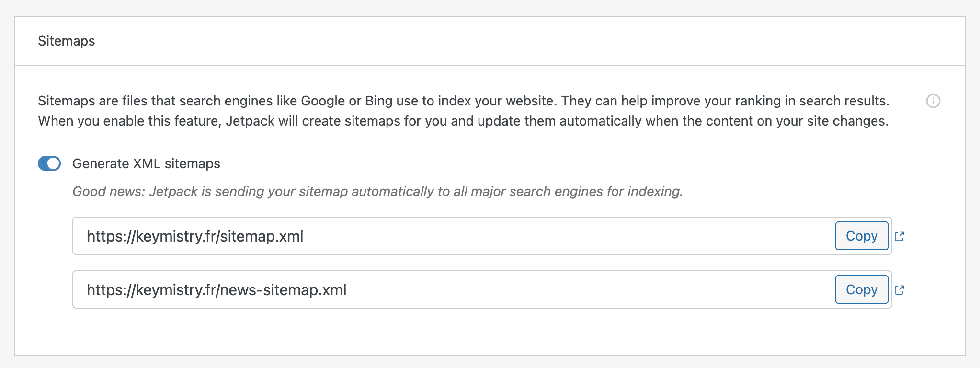Click the external link icon on the first URL row
The width and height of the screenshot is (980, 368).
point(901,236)
